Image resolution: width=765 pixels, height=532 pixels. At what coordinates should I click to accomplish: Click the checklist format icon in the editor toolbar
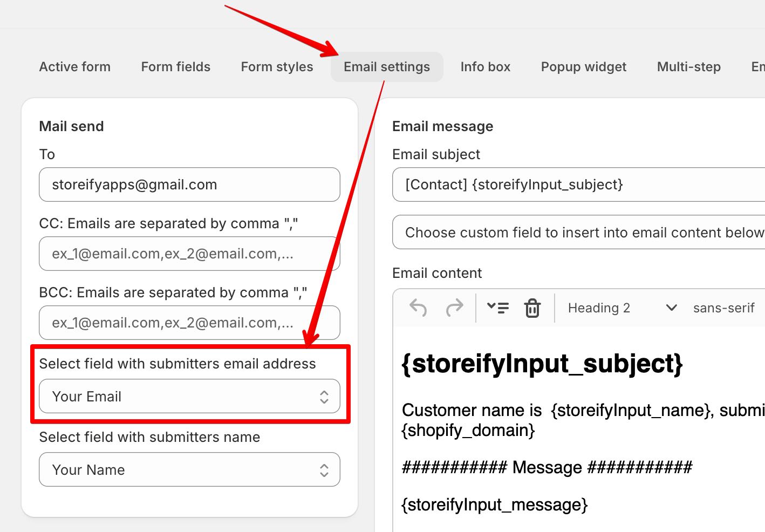pyautogui.click(x=497, y=308)
